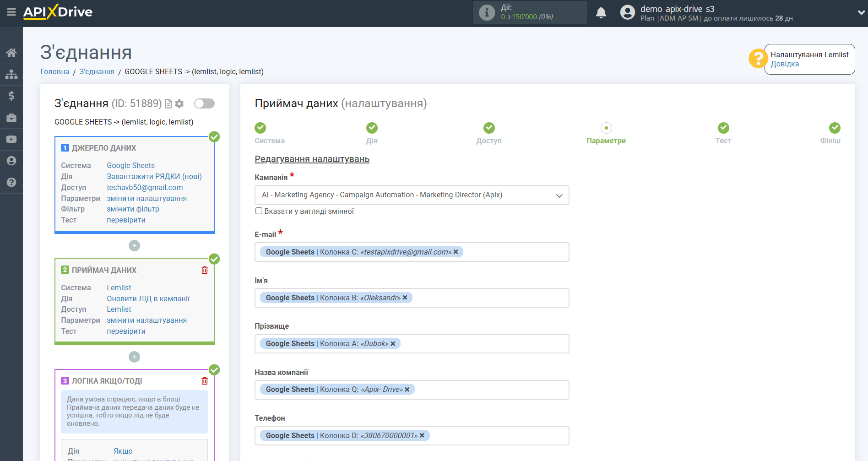The width and height of the screenshot is (868, 461).
Task: Open the help question sidebar icon
Action: (x=11, y=182)
